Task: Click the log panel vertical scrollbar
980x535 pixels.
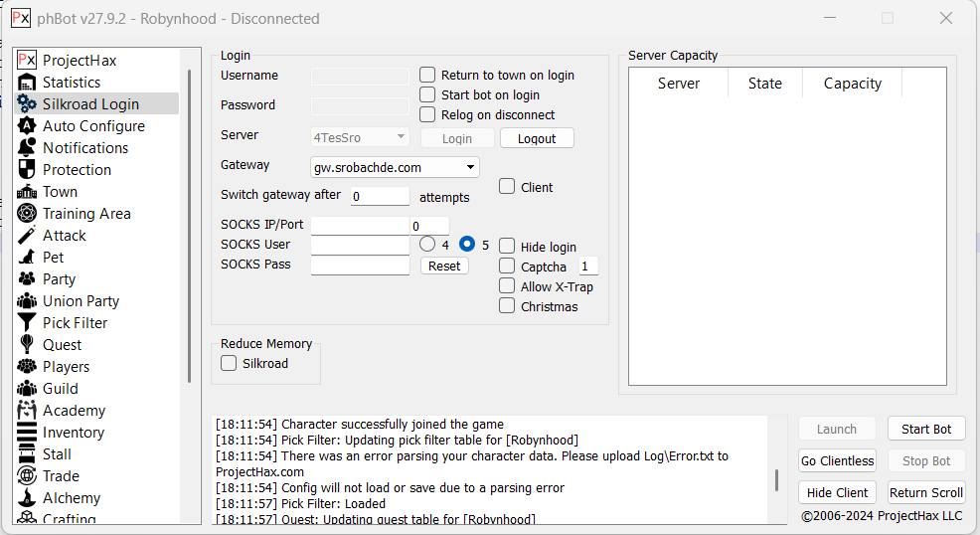Action: [x=776, y=479]
